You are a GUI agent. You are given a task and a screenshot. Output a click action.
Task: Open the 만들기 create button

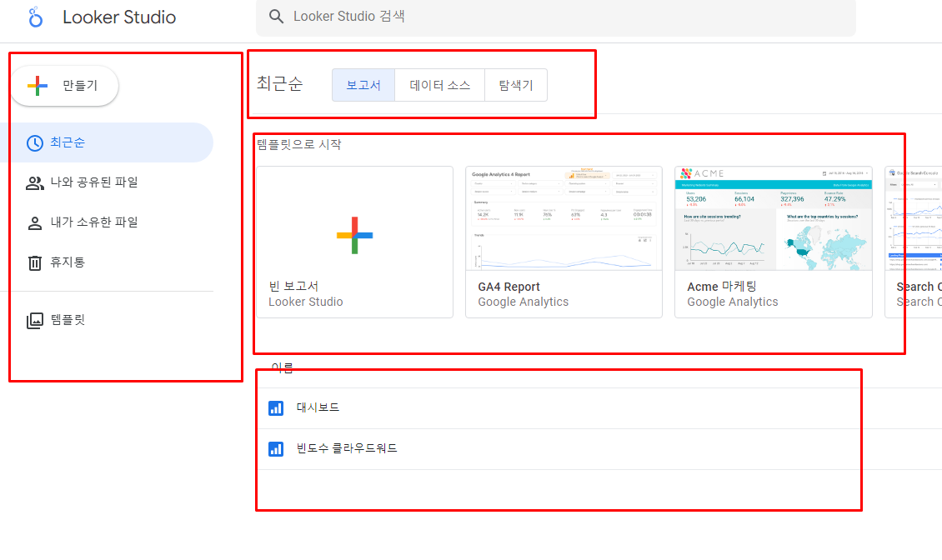click(65, 86)
